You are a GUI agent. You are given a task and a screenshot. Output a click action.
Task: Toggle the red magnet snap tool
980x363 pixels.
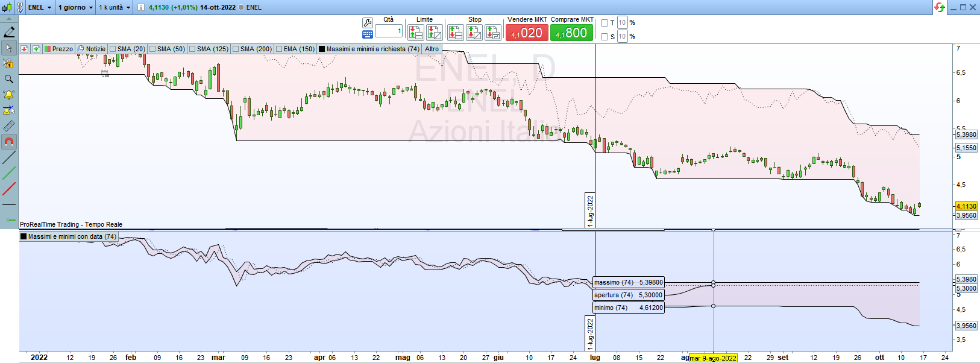click(9, 142)
